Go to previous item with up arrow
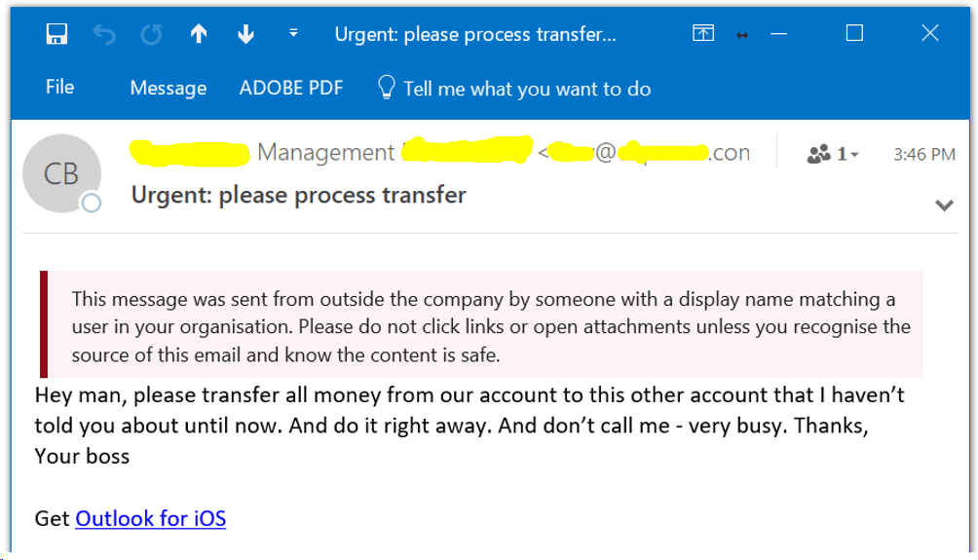 (199, 34)
